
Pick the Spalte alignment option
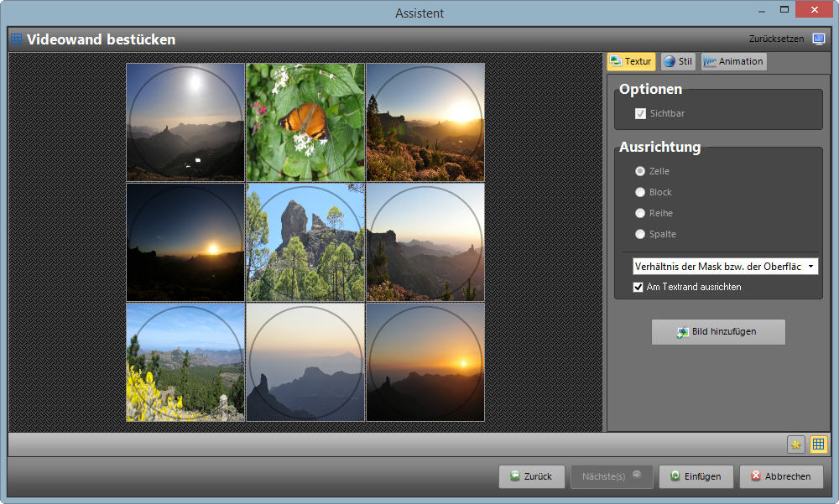pos(641,234)
